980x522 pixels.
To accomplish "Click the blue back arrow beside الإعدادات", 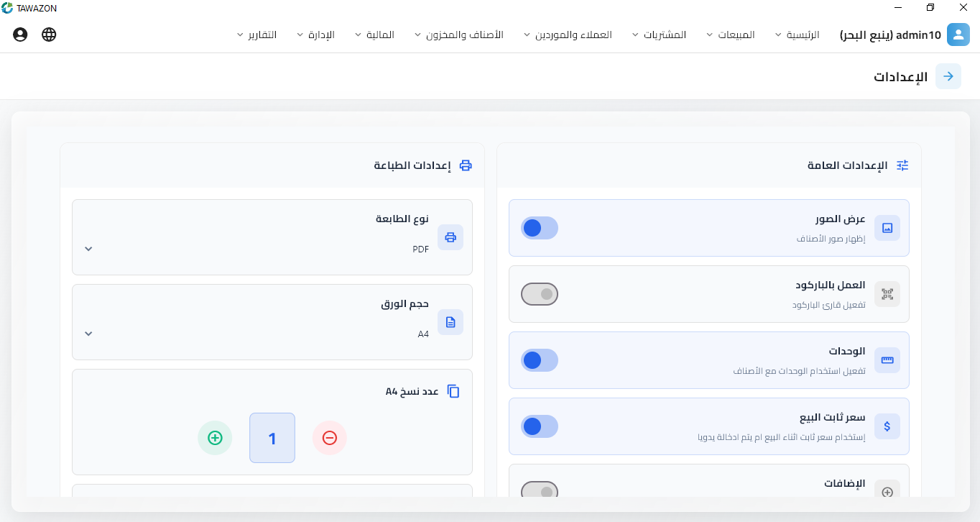I will pyautogui.click(x=948, y=76).
